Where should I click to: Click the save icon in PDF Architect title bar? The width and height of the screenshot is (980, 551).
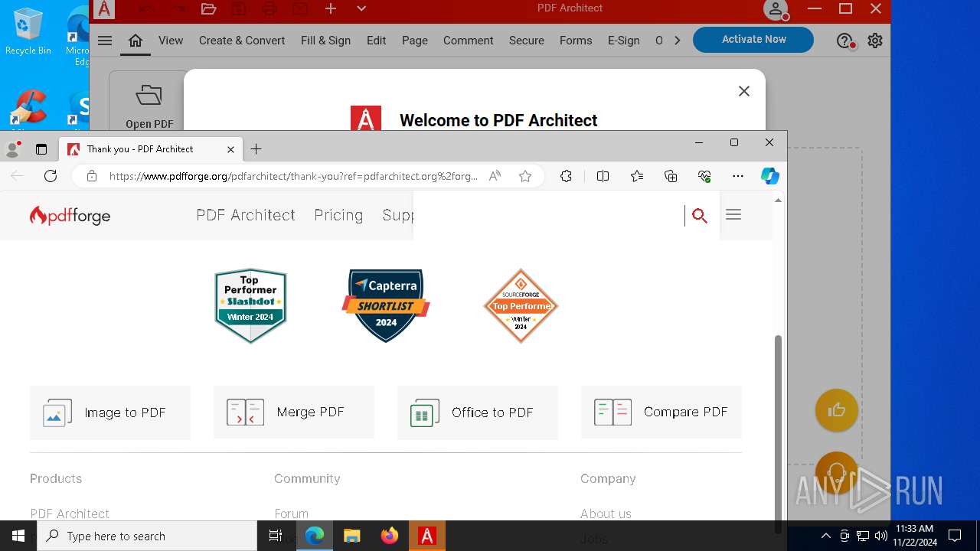click(239, 8)
